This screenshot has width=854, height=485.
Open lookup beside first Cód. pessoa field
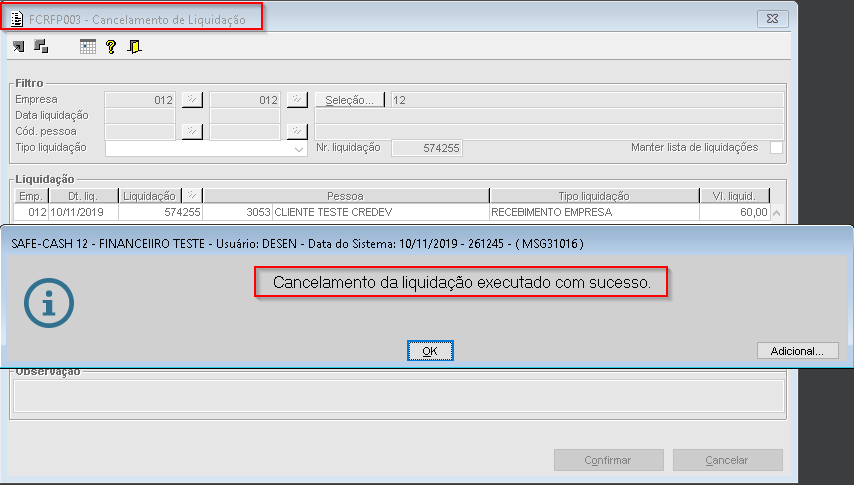[192, 131]
